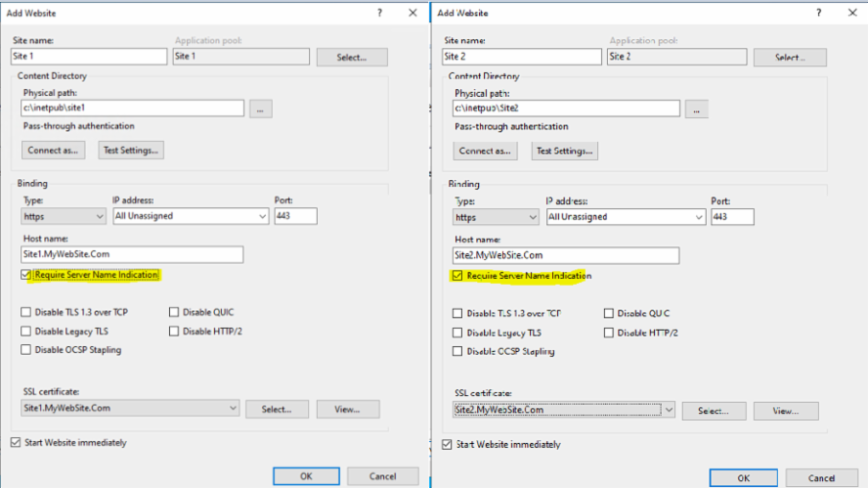This screenshot has height=488, width=868.
Task: Click the physical path field c:\inetpub\Site2
Action: [x=566, y=109]
